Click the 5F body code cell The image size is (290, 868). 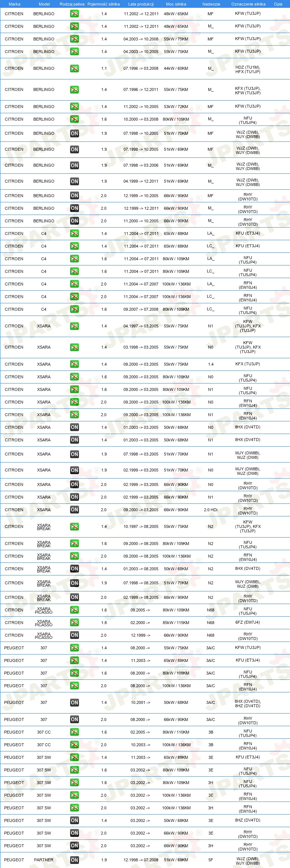[211, 860]
